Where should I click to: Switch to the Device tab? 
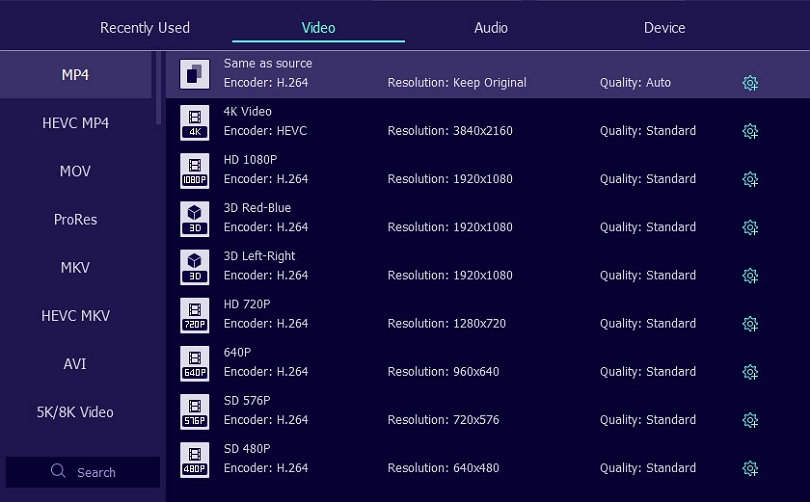[x=664, y=28]
